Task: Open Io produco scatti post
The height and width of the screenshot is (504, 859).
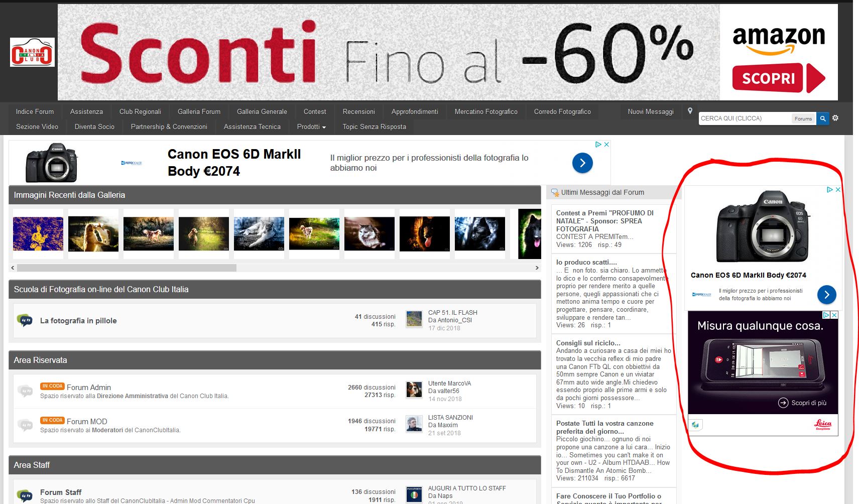Action: point(586,262)
